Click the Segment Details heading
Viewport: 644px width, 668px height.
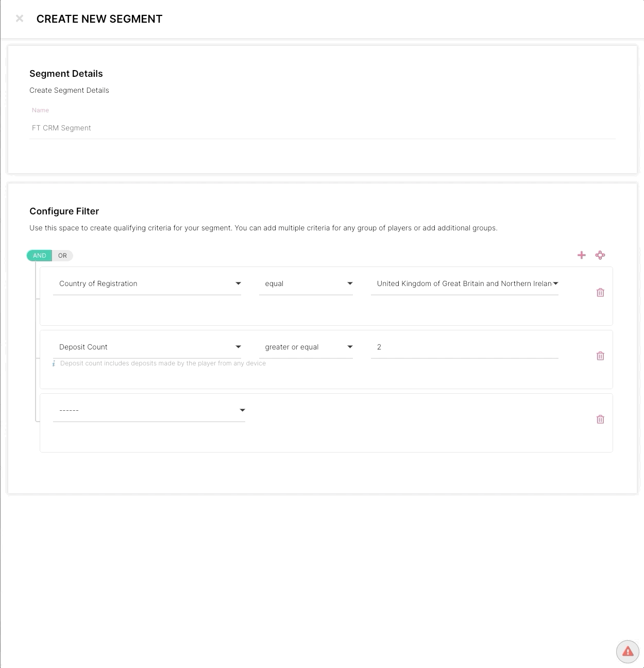(66, 74)
